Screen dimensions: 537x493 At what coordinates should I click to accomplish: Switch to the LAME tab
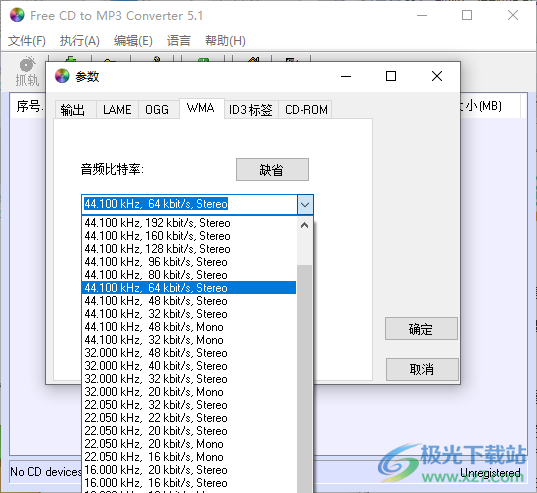pyautogui.click(x=117, y=110)
